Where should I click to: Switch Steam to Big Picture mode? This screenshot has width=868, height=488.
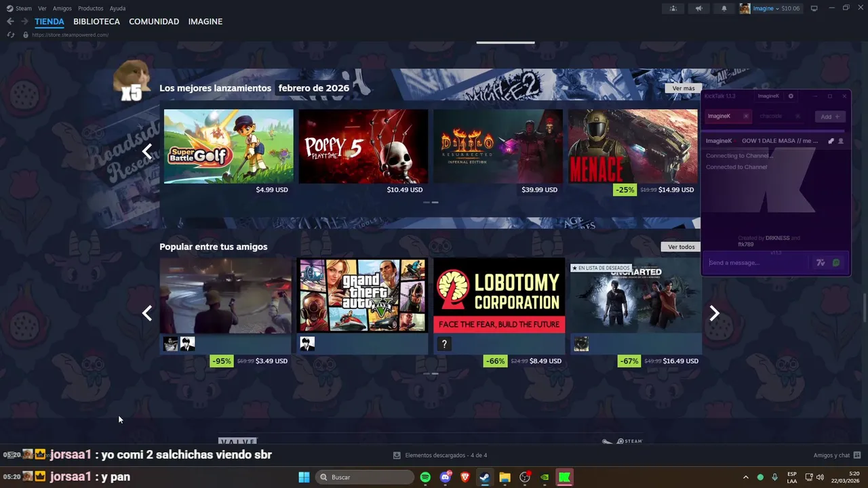click(814, 8)
